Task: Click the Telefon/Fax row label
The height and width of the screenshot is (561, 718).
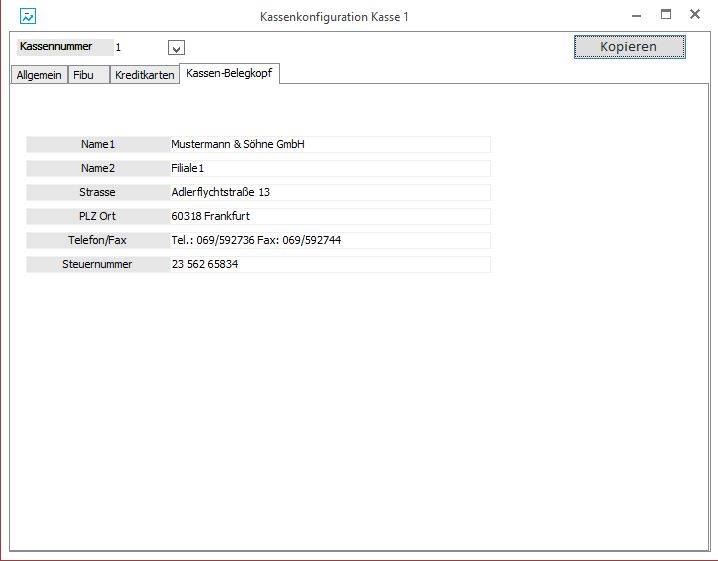Action: [x=98, y=240]
